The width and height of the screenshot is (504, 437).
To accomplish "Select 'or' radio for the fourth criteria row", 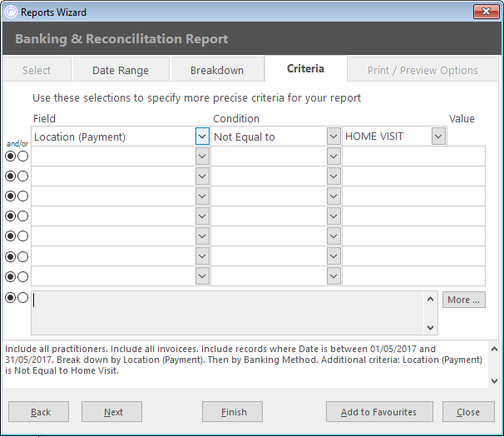I will pyautogui.click(x=22, y=196).
